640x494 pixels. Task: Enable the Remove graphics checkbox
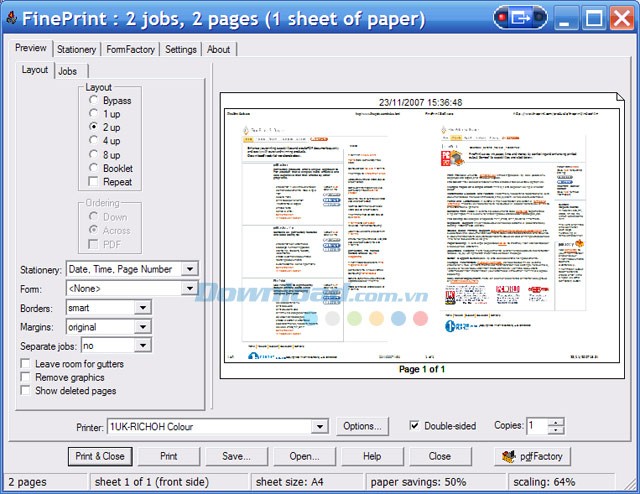(x=26, y=378)
